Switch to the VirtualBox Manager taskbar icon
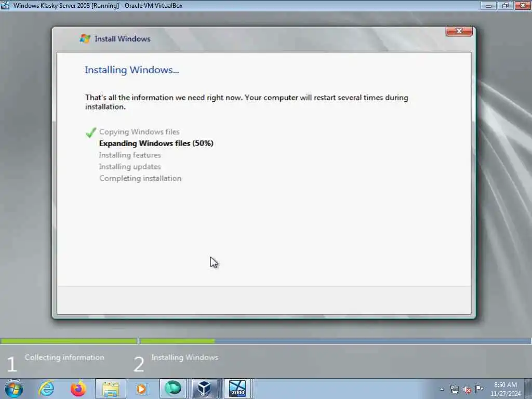The width and height of the screenshot is (532, 399). tap(205, 389)
